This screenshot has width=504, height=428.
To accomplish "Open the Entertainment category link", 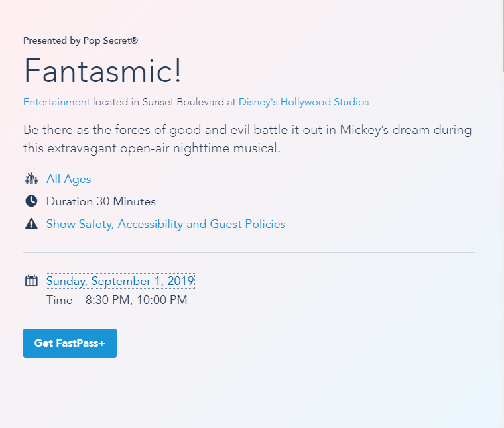I will click(56, 102).
